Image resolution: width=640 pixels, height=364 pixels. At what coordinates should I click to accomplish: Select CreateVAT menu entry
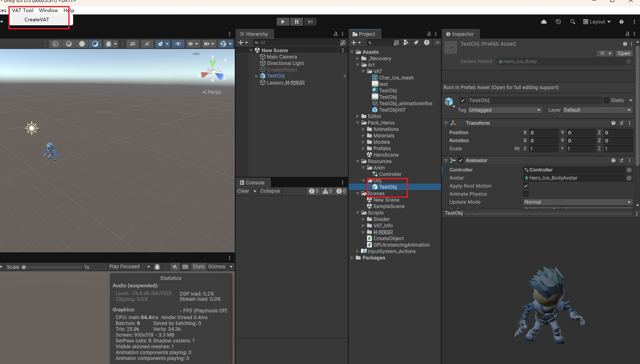click(37, 20)
